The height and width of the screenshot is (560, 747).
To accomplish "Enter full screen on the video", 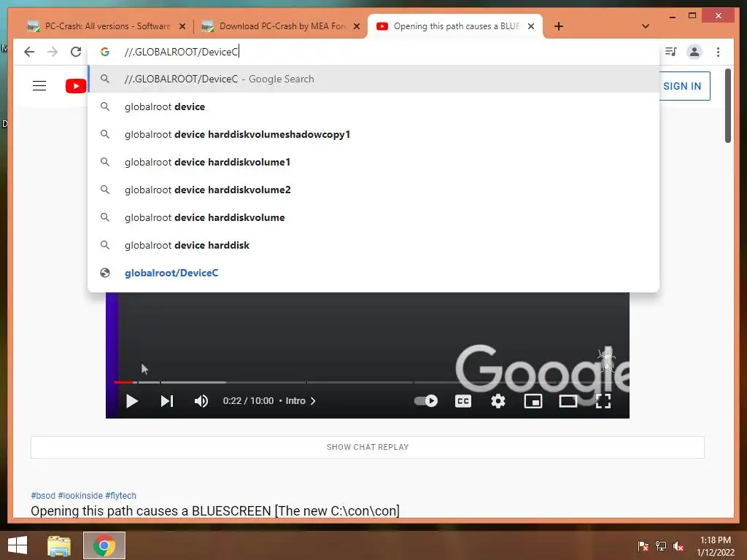I will tap(603, 401).
